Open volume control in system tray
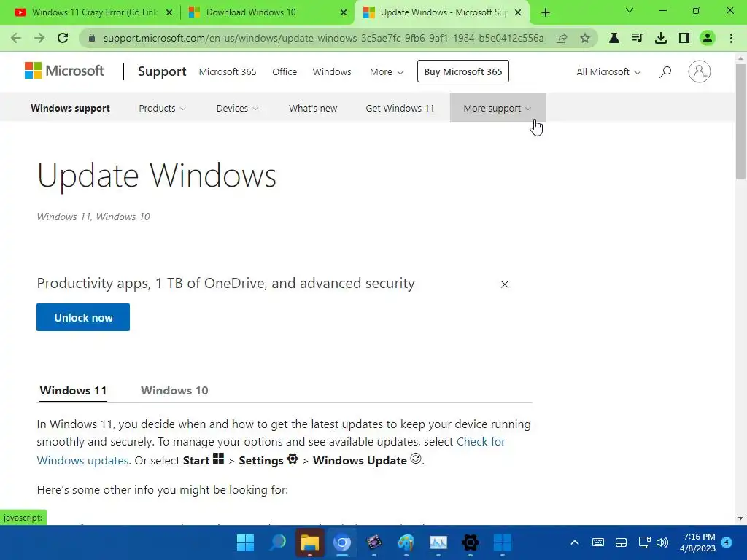 [x=662, y=542]
